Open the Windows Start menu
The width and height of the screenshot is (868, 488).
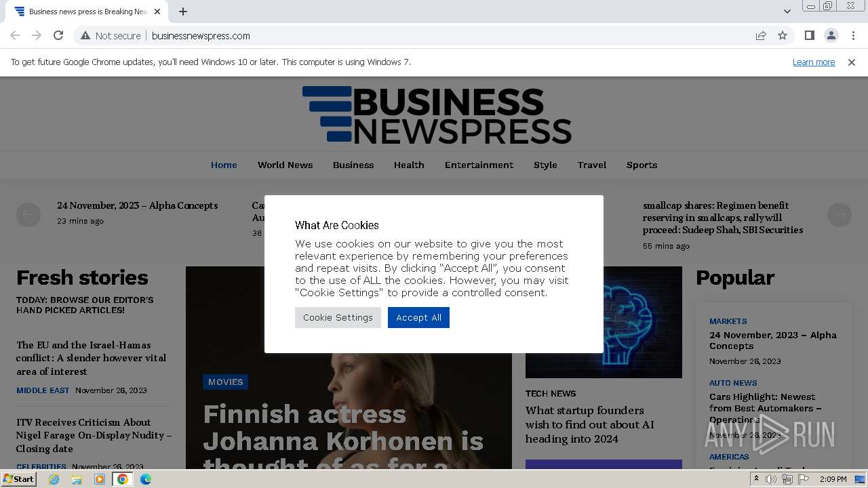[19, 479]
